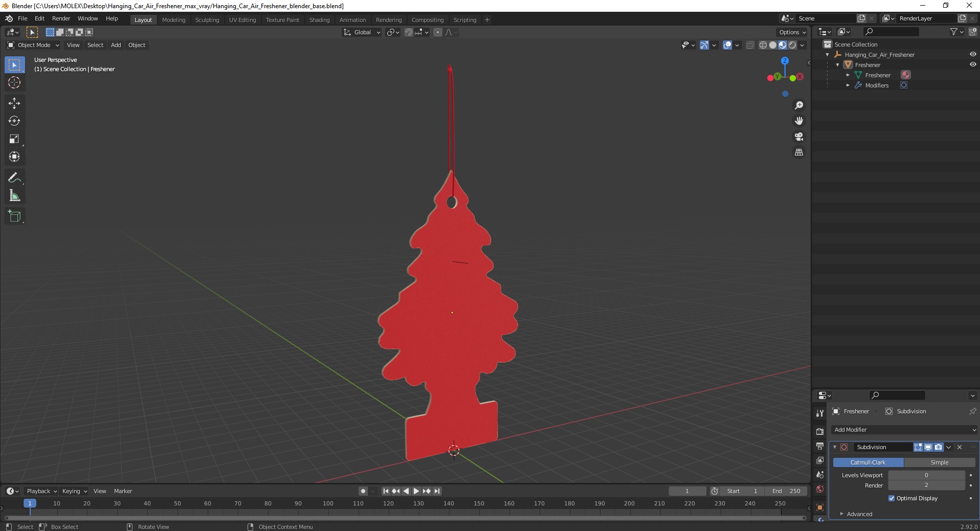Toggle Optimal Display checkbox
The height and width of the screenshot is (531, 980).
point(892,498)
